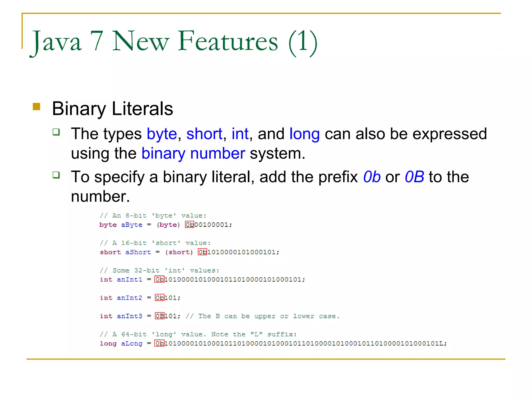Click the comment '// The B can be upper or lower case.'
Viewport: 532px width, 399px height.
pyautogui.click(x=263, y=316)
